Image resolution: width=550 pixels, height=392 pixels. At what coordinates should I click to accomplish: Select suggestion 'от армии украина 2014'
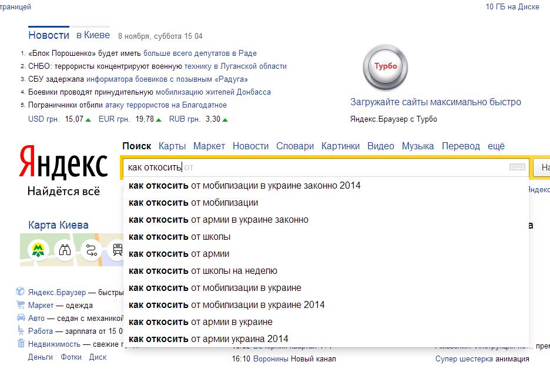pos(326,339)
